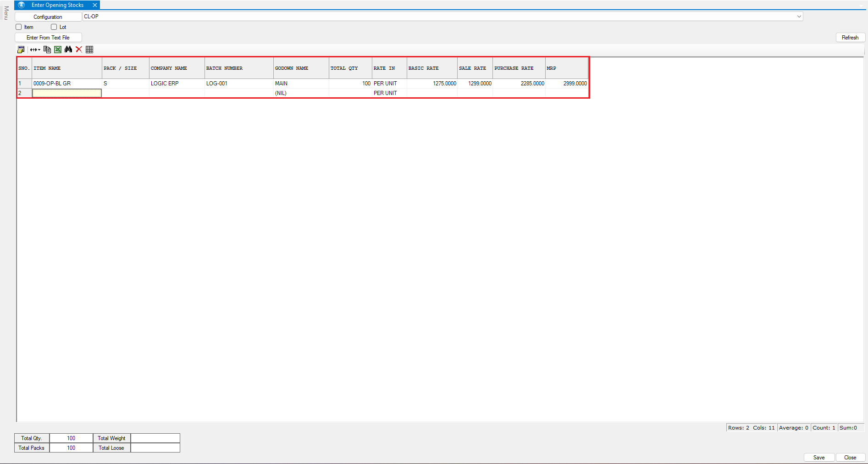868x464 pixels.
Task: Click the table grid view icon
Action: (89, 50)
